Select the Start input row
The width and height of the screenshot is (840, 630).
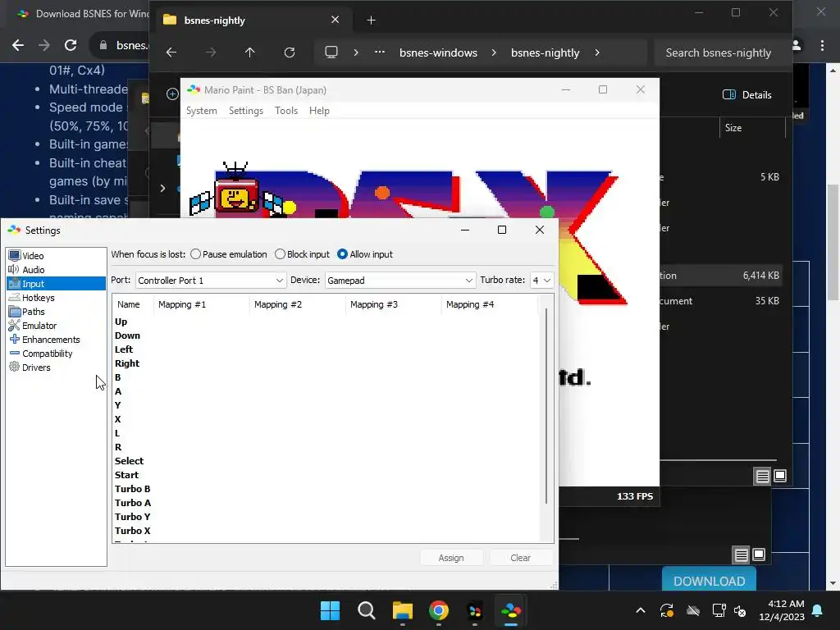point(326,475)
